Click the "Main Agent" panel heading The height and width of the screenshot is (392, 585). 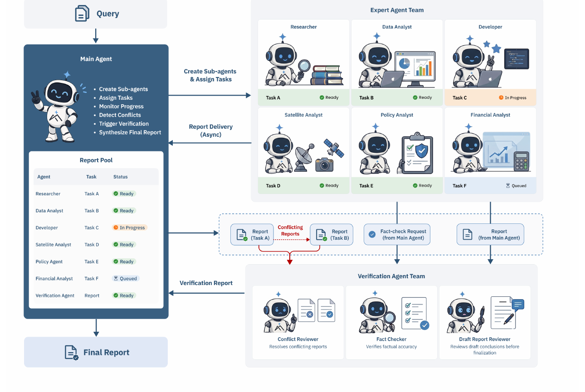pyautogui.click(x=96, y=59)
